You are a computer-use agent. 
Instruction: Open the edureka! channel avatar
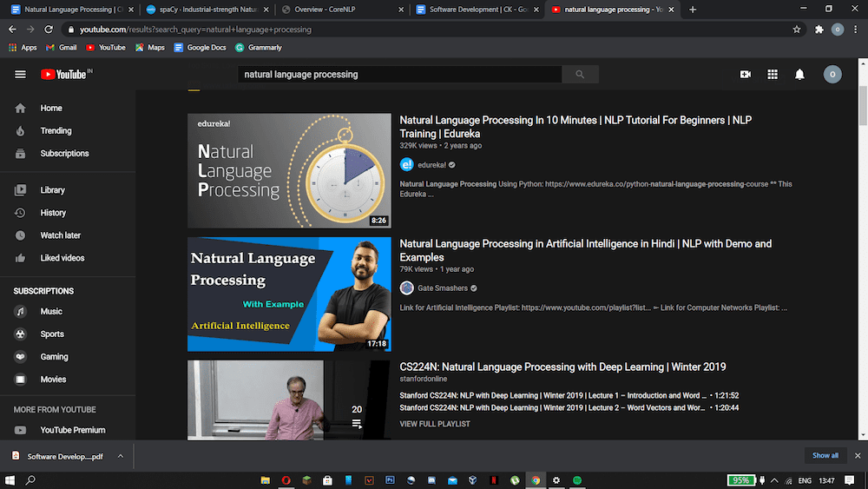click(407, 164)
